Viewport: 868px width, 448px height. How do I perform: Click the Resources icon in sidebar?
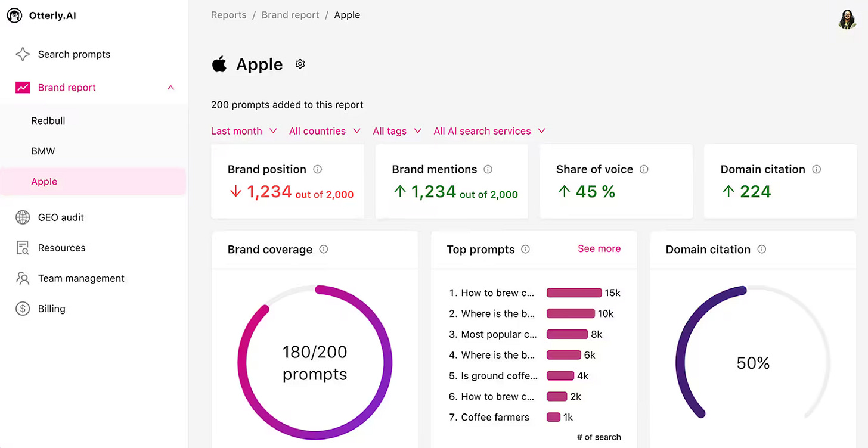(23, 247)
